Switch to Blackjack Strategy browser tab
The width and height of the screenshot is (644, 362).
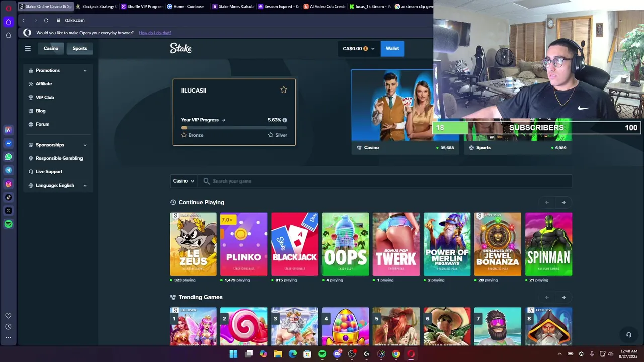pos(96,6)
